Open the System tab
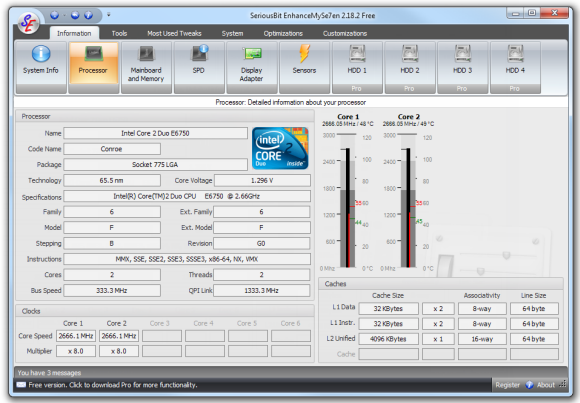580x403 pixels. tap(232, 33)
